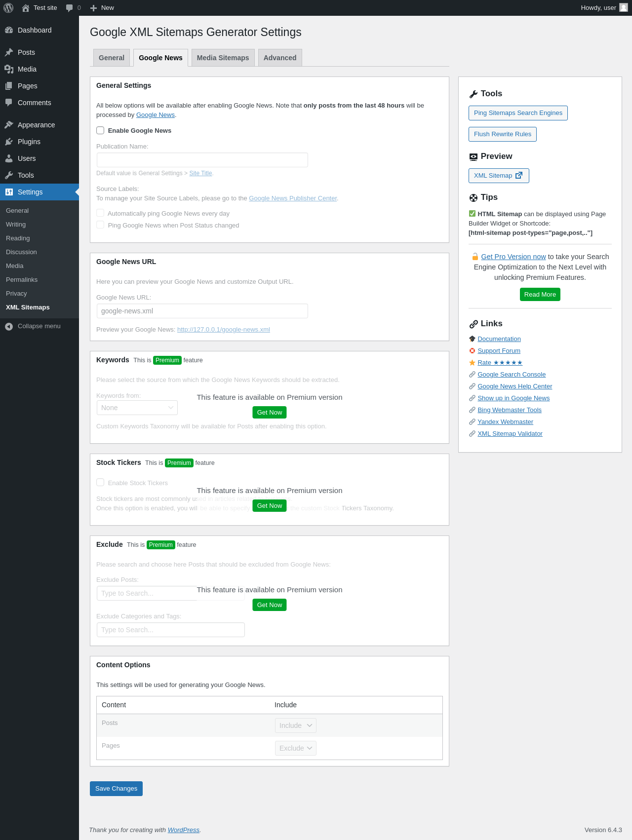This screenshot has width=632, height=840.
Task: Open the Google News Publisher Center link
Action: tap(293, 198)
